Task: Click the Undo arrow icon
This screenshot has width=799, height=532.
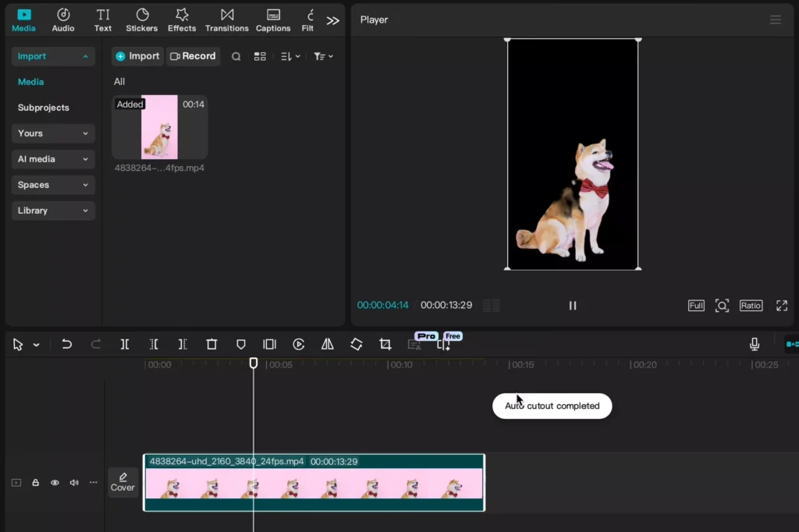Action: (x=67, y=344)
